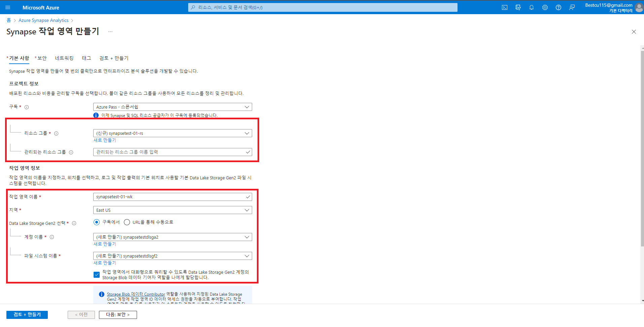
Task: Open portal settings gear
Action: [545, 7]
